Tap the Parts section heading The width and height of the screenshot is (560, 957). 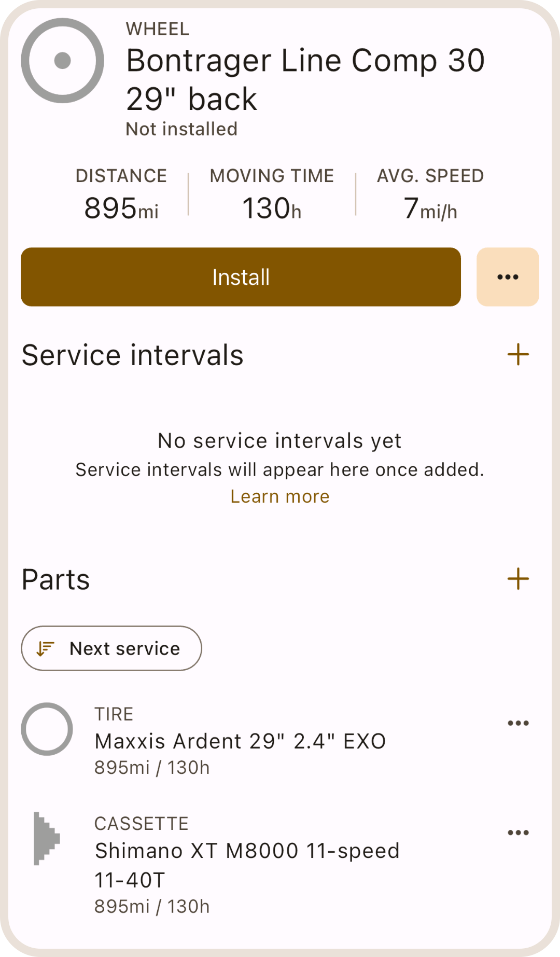(56, 579)
